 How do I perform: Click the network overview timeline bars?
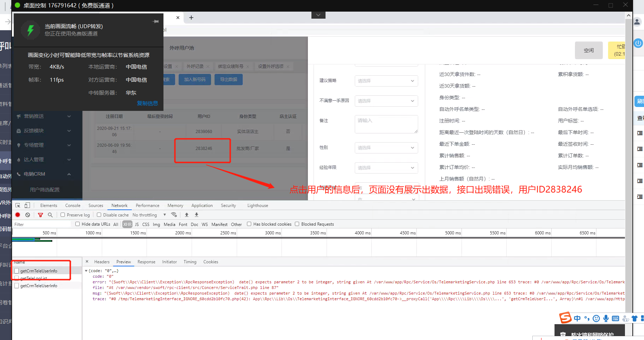[32, 240]
